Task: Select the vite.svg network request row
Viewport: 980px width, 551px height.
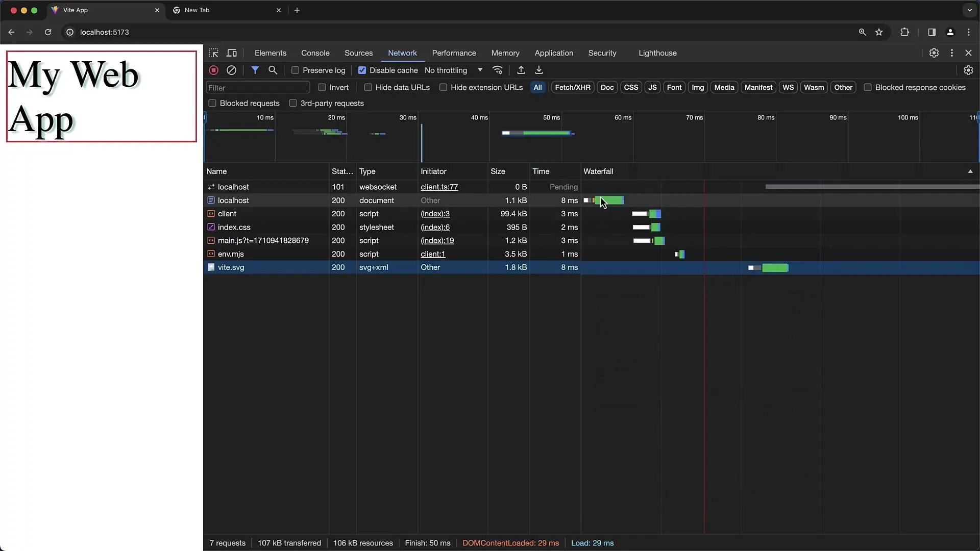Action: [x=231, y=267]
